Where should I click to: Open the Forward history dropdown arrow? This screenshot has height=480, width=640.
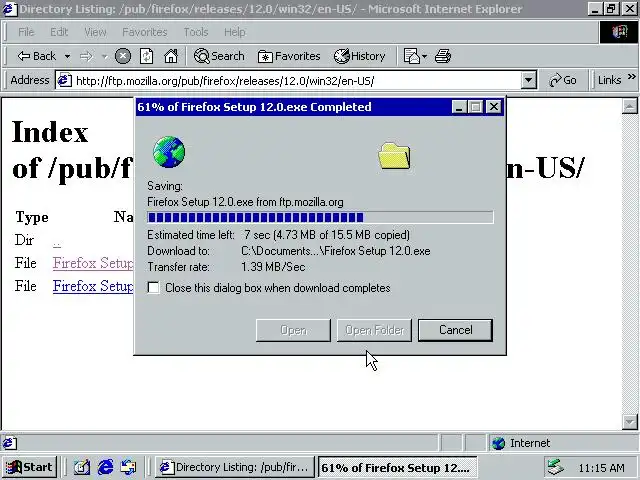(104, 56)
